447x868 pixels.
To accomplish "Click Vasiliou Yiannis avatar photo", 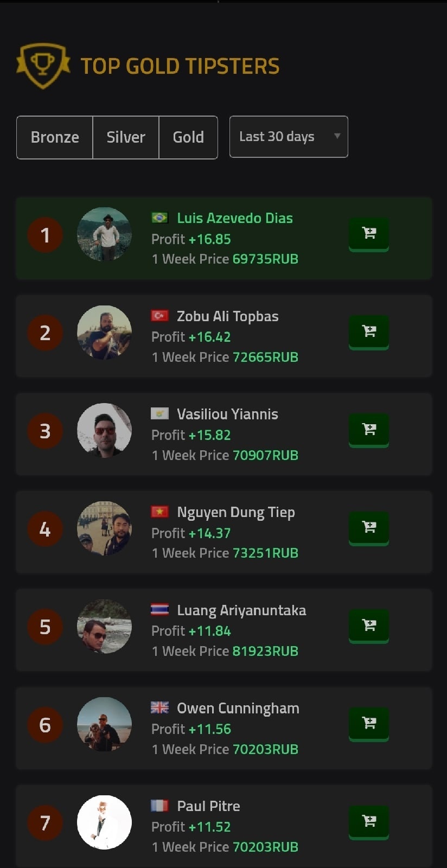I will pos(104,430).
